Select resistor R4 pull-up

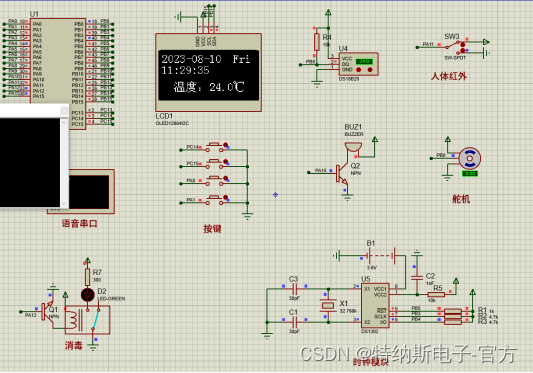[317, 42]
